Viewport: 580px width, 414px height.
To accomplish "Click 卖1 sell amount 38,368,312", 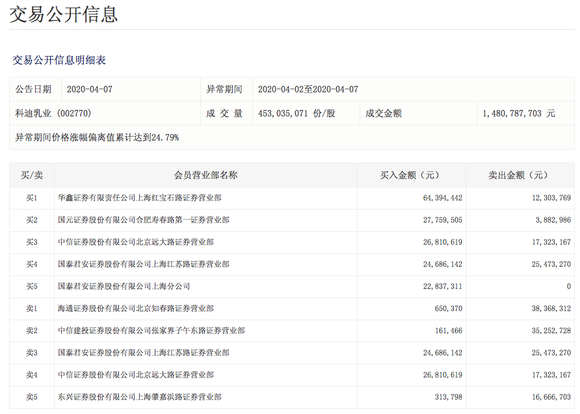I will click(551, 309).
